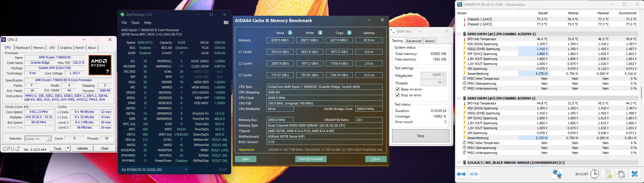
Task: Click lightning icon of Gesamtleistung in DIMM #3
Action: pyautogui.click(x=465, y=138)
